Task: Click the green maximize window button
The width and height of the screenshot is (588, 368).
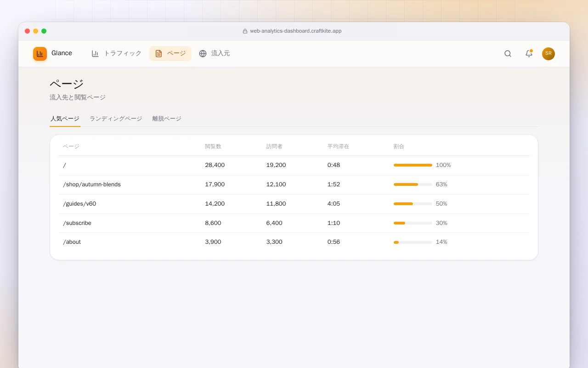Action: pos(44,31)
